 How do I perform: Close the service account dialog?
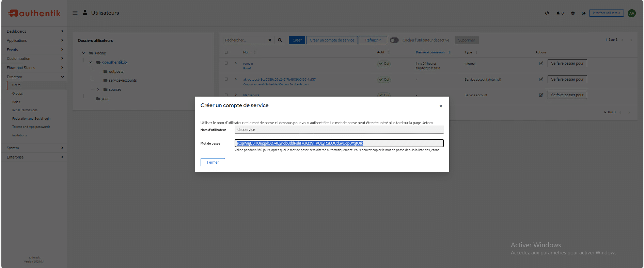441,106
